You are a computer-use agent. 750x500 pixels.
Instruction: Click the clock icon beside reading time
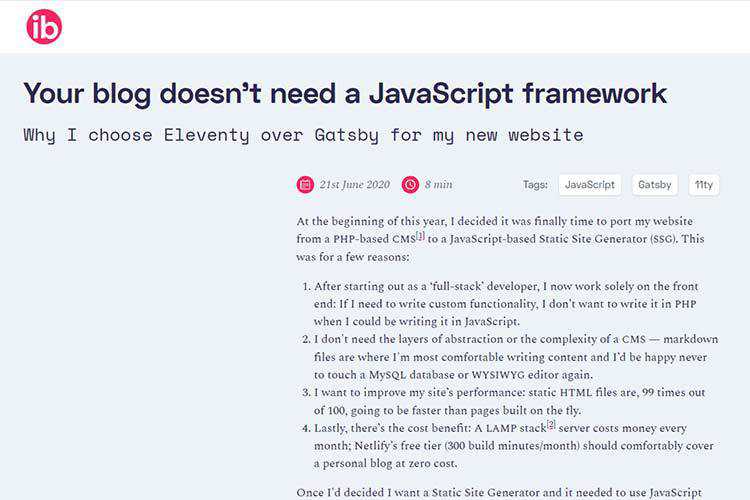[410, 184]
